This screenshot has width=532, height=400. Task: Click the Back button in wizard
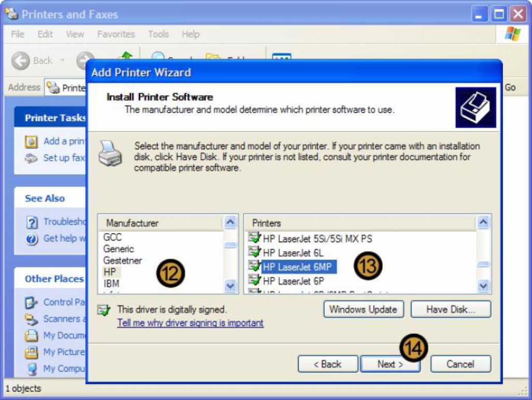point(328,364)
